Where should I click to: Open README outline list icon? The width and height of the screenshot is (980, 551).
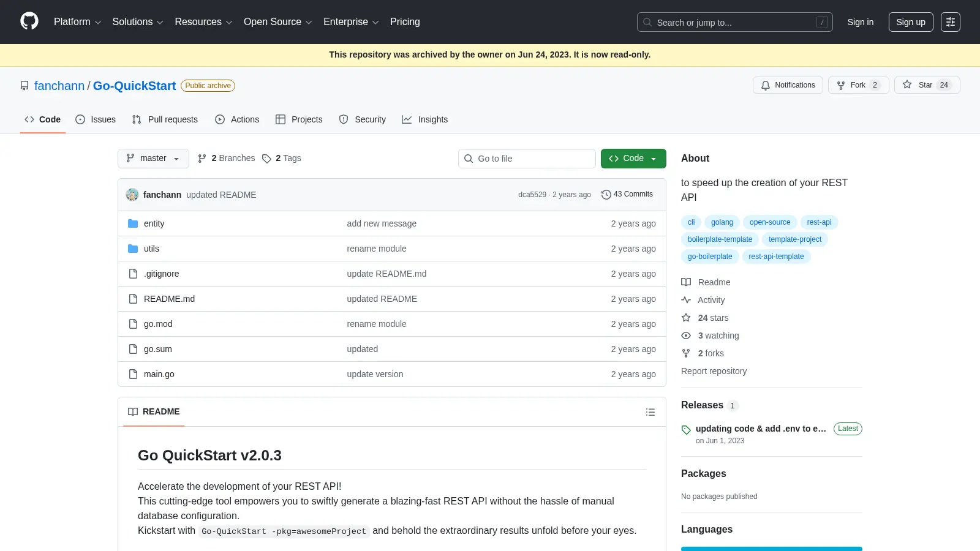(650, 412)
